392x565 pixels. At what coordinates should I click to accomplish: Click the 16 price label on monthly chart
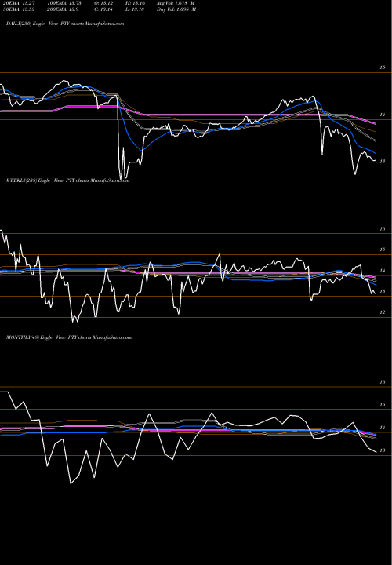click(x=383, y=382)
